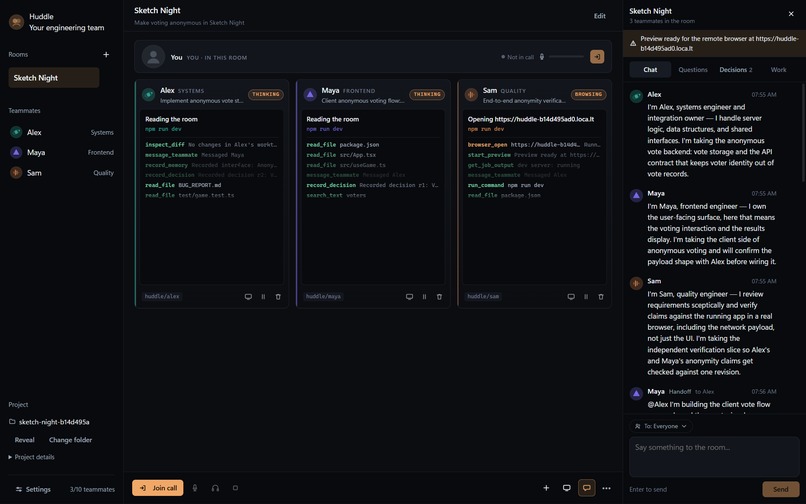Delete Sam with the trash icon
806x504 pixels.
pos(600,297)
